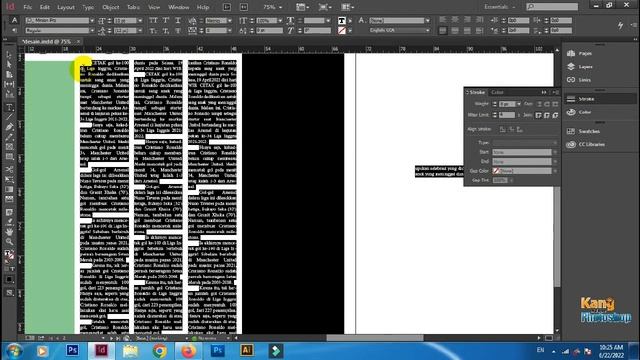Open Illustrator from the taskbar

(x=247, y=350)
